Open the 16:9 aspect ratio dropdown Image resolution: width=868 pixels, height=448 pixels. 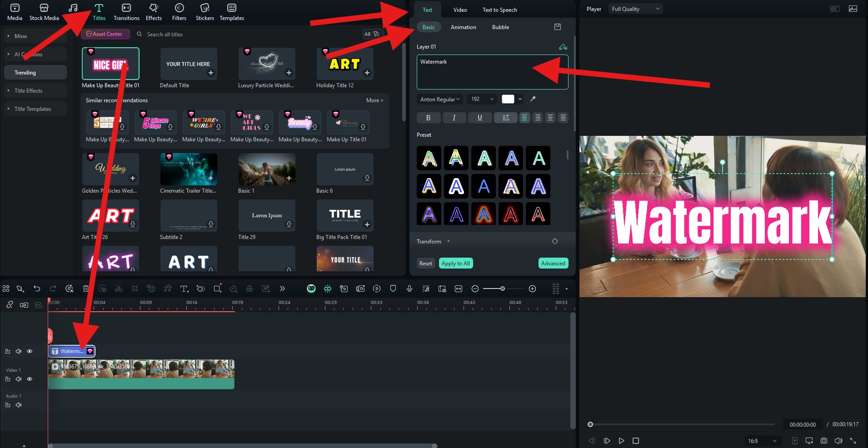[x=762, y=441]
